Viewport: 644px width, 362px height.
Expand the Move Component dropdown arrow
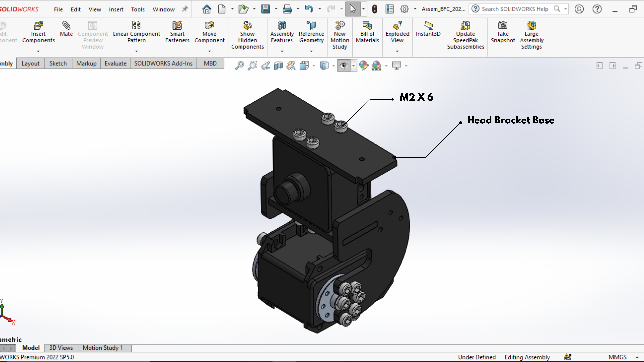210,51
